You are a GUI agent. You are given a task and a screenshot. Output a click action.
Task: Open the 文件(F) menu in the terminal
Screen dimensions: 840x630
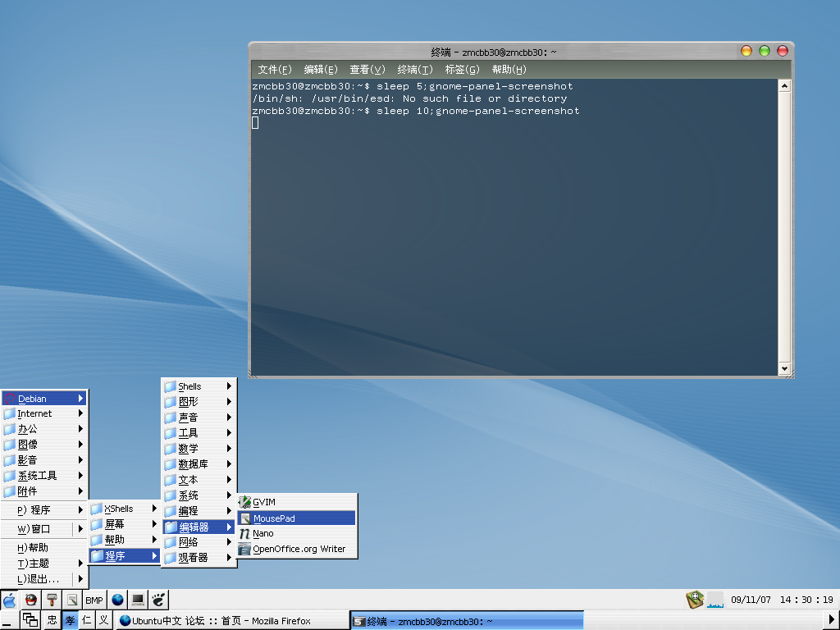click(x=275, y=70)
